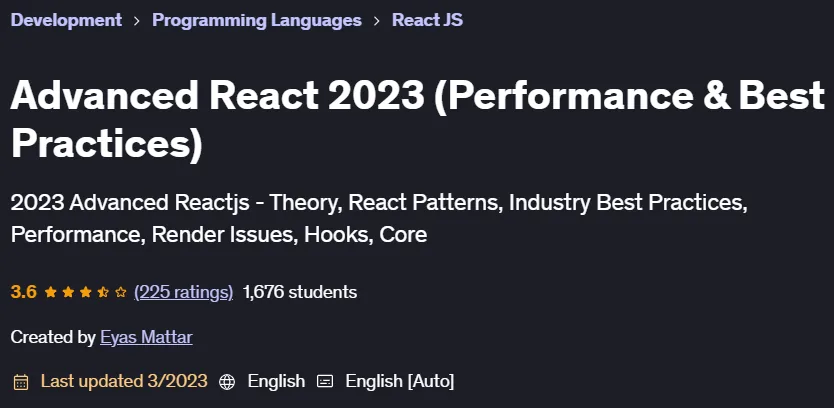Go to React JS breadcrumb category
Screen dimensions: 834x408
(427, 20)
